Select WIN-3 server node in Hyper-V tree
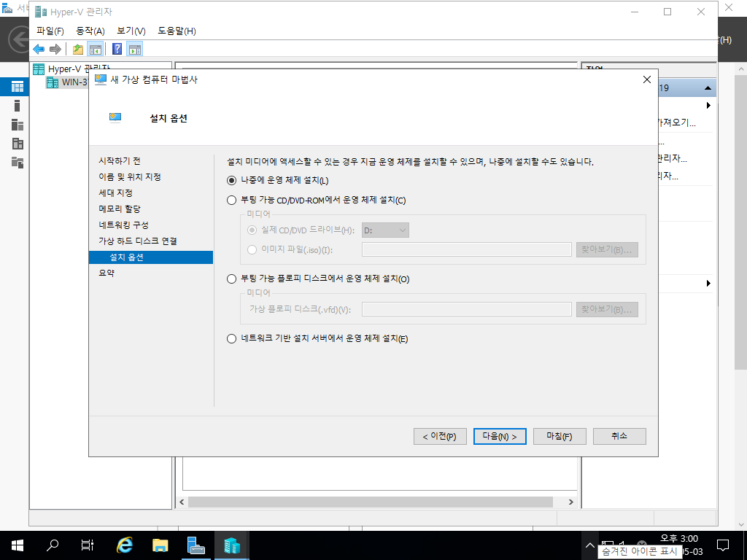 (67, 82)
